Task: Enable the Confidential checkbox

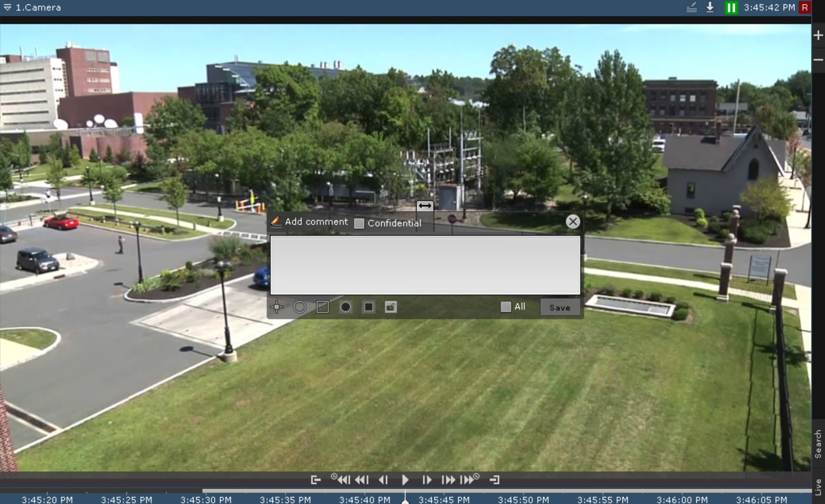Action: (359, 223)
